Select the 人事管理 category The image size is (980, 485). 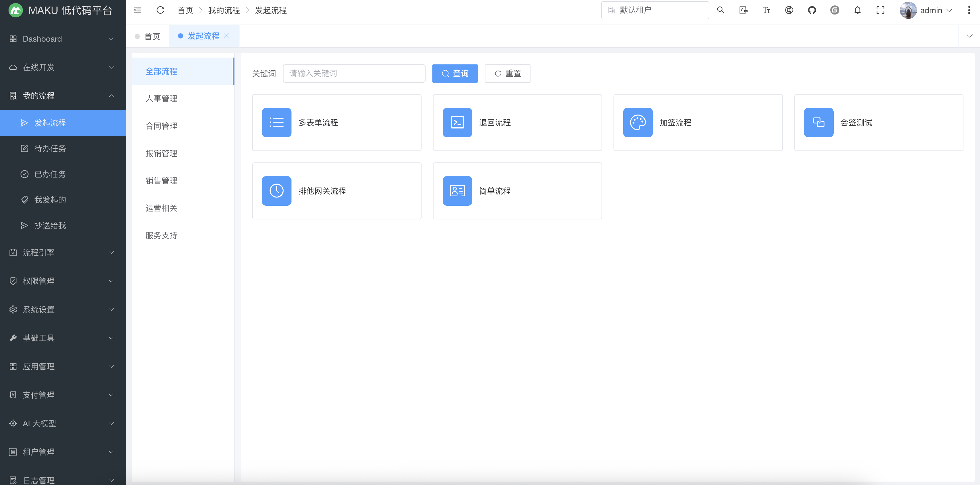click(161, 98)
